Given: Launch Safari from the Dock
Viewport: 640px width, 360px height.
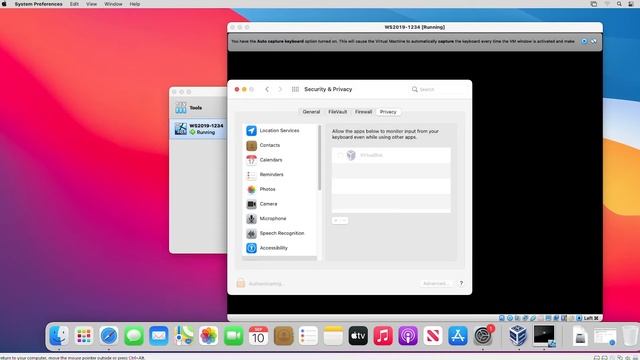Looking at the screenshot, I should (109, 336).
